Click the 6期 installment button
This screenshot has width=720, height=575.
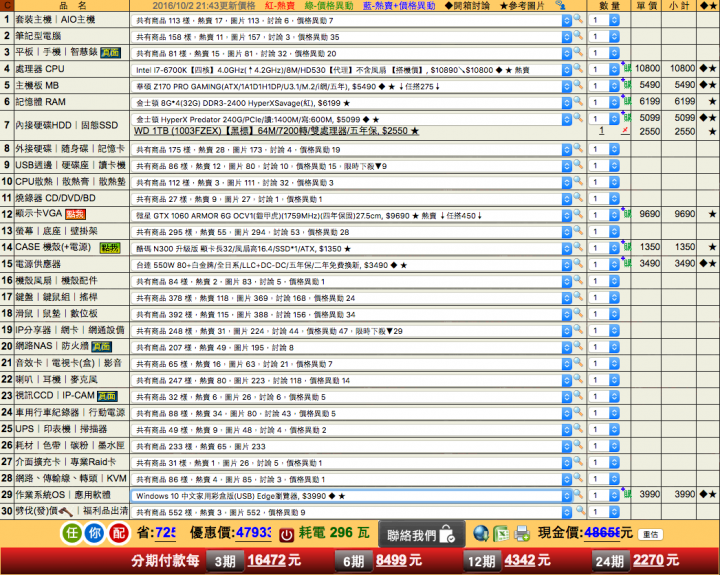pyautogui.click(x=353, y=561)
